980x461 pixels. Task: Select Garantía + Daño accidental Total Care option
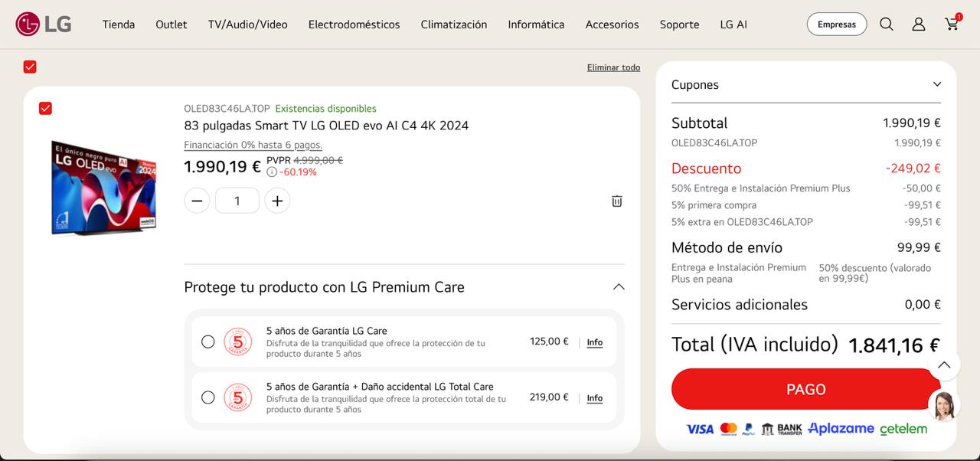(208, 397)
